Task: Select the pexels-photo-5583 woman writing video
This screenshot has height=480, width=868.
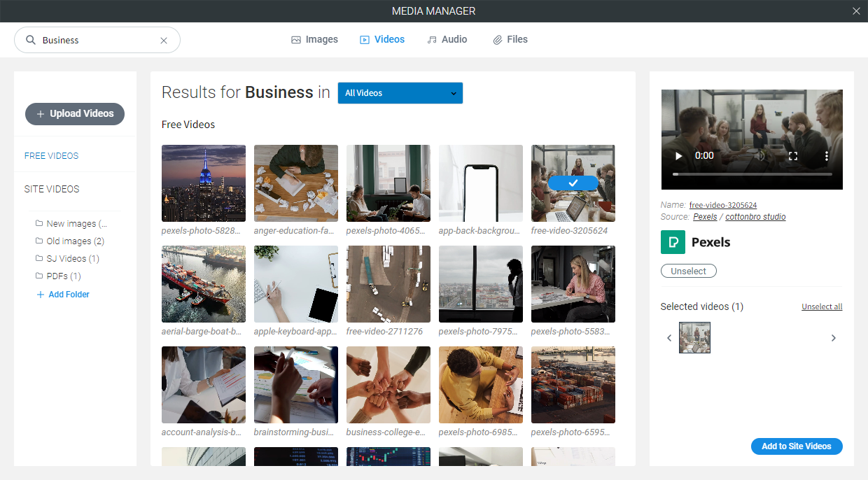Action: (x=573, y=284)
